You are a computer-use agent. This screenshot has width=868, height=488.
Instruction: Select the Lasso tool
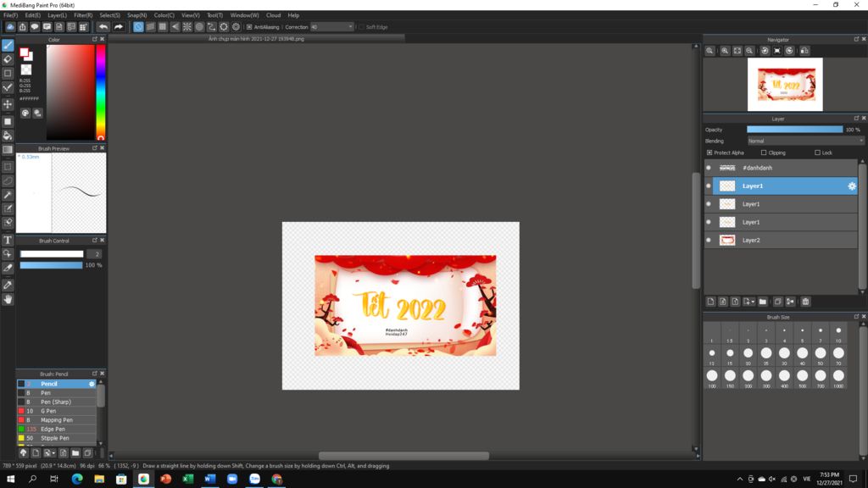8,180
